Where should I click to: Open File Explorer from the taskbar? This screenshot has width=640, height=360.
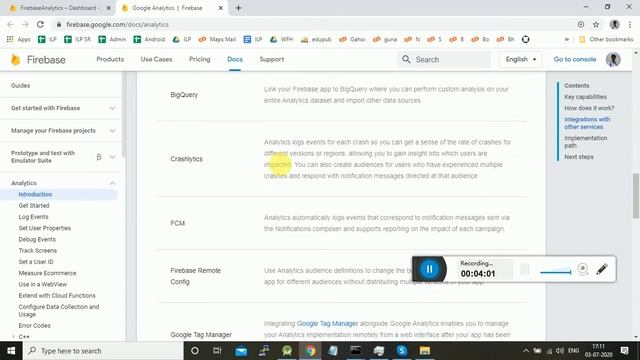pyautogui.click(x=425, y=351)
